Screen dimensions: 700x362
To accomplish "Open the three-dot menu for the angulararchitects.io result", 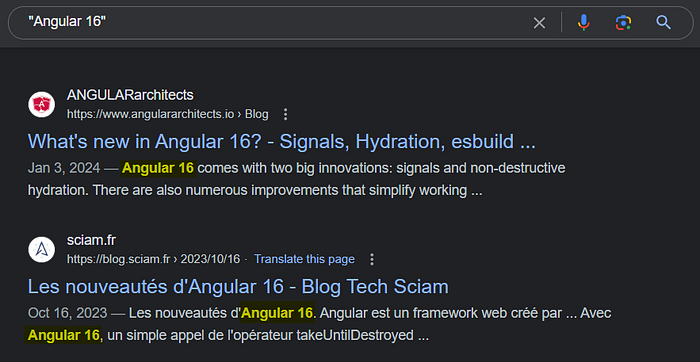I will tap(286, 115).
